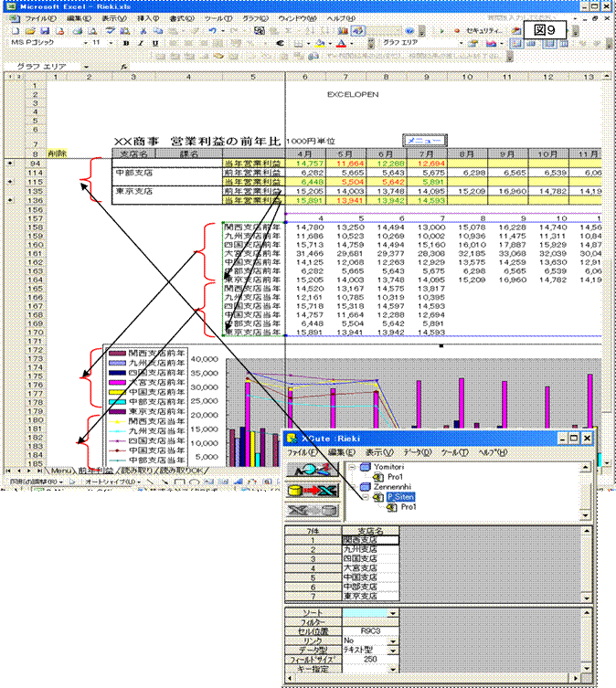Select the Zennennhi tree node

(392, 487)
